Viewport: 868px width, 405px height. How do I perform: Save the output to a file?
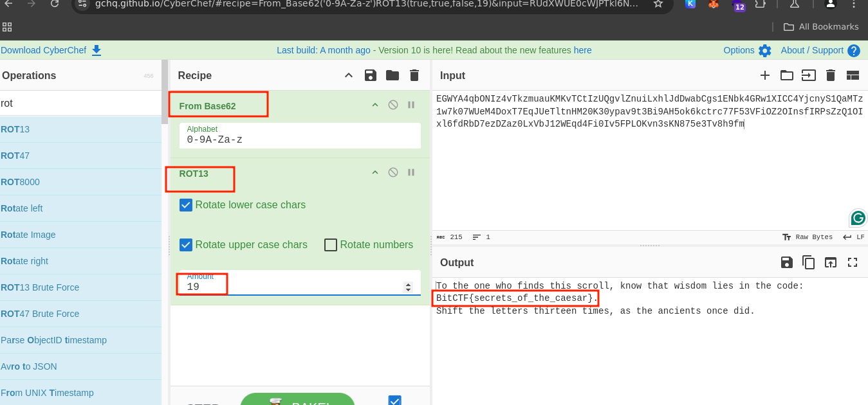[787, 262]
